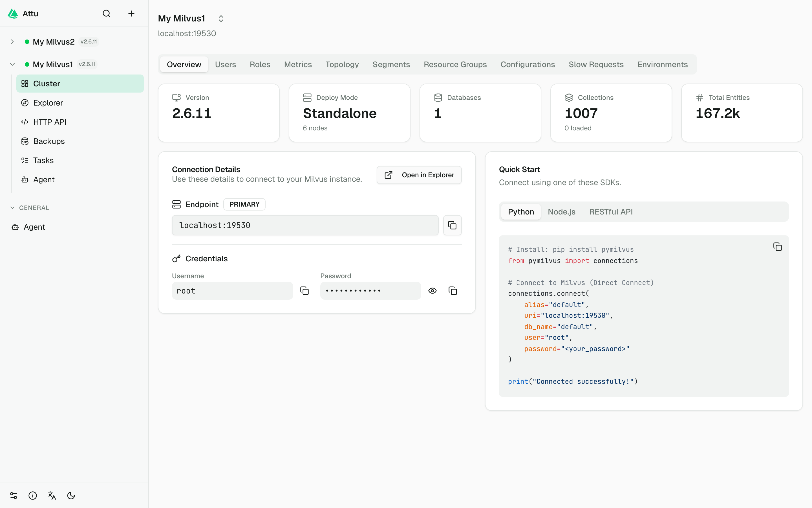The image size is (812, 508).
Task: Click the Connection Details heading
Action: [206, 169]
